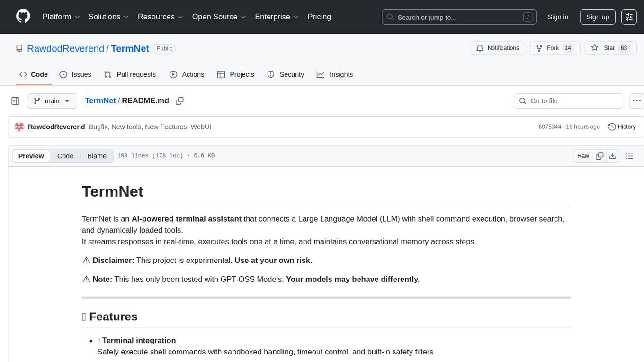Copy the README.md file path
Viewport: 644px width, 362px height.
179,101
